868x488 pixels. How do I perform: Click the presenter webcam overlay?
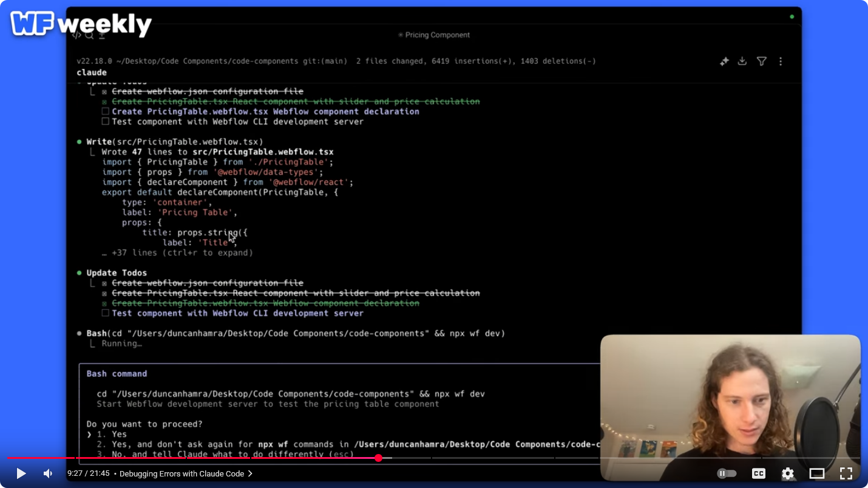(730, 407)
